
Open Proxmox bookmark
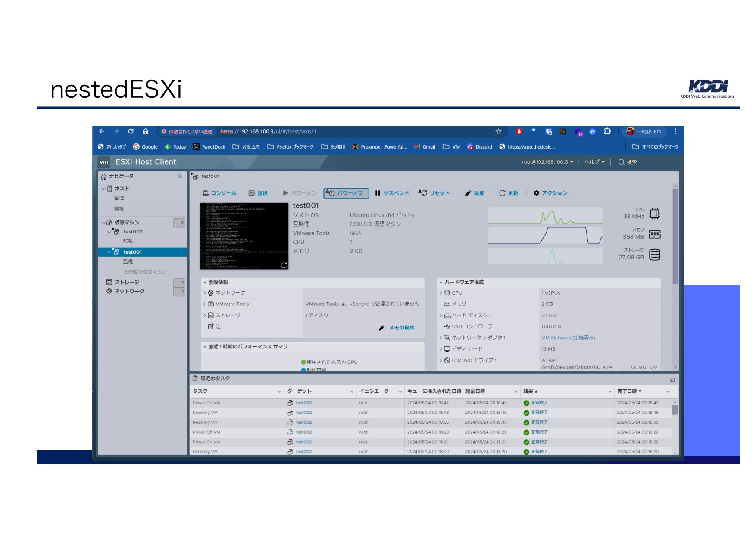pyautogui.click(x=379, y=147)
